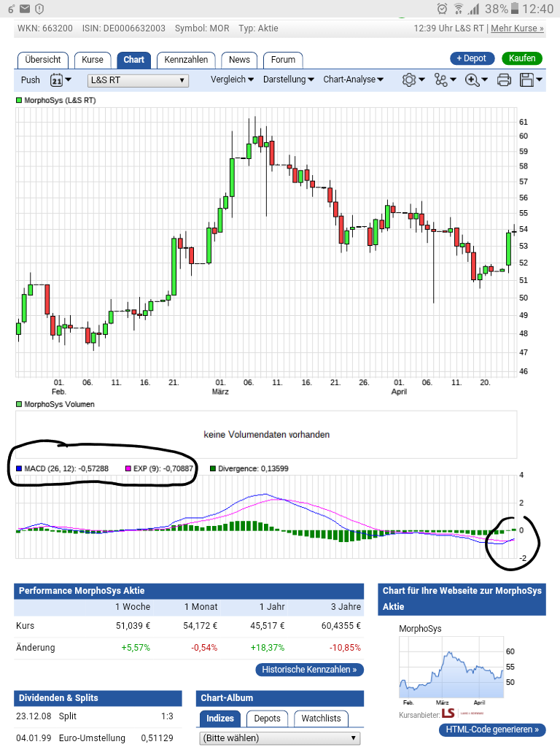Click the ISIN DE0006632003 text
Image resolution: width=560 pixels, height=747 pixels.
tap(124, 28)
